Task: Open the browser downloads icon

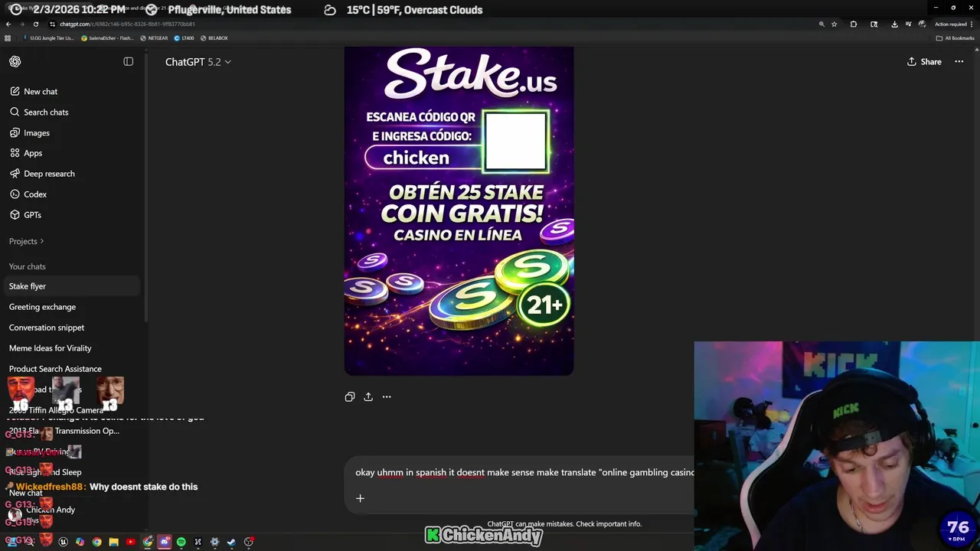Action: [x=894, y=24]
